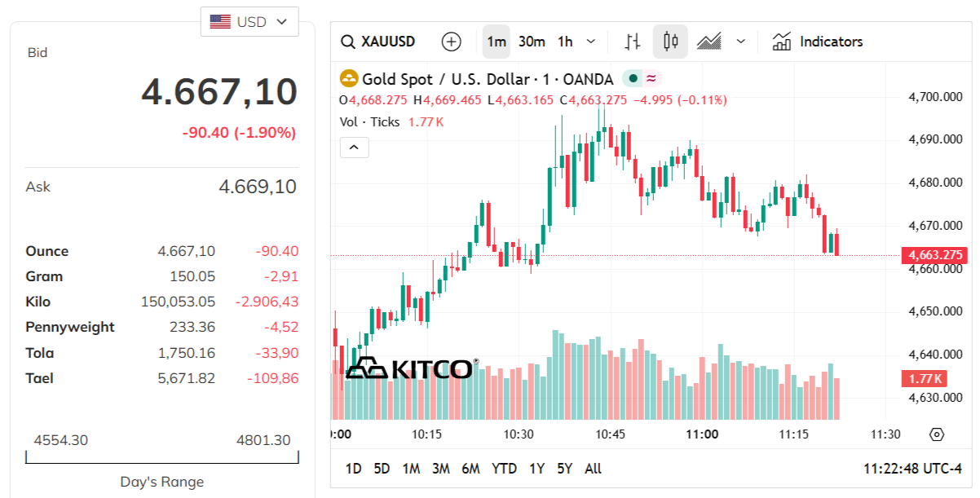Image resolution: width=980 pixels, height=498 pixels.
Task: Click the bar-change comparison icon near timeframes
Action: point(631,41)
